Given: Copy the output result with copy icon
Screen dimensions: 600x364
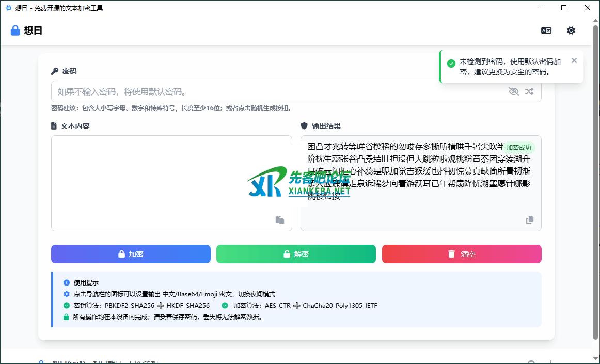Looking at the screenshot, I should (529, 220).
